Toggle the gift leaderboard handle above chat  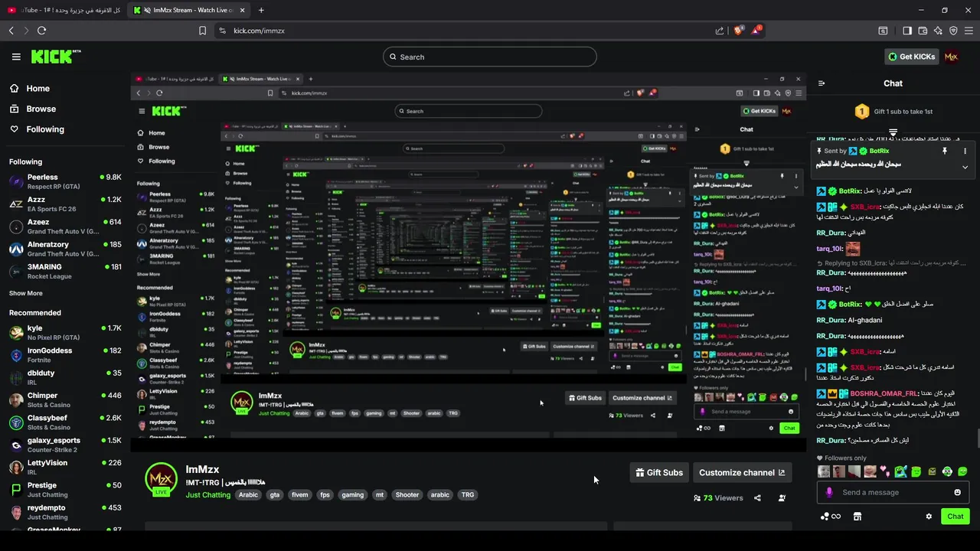[x=893, y=133]
